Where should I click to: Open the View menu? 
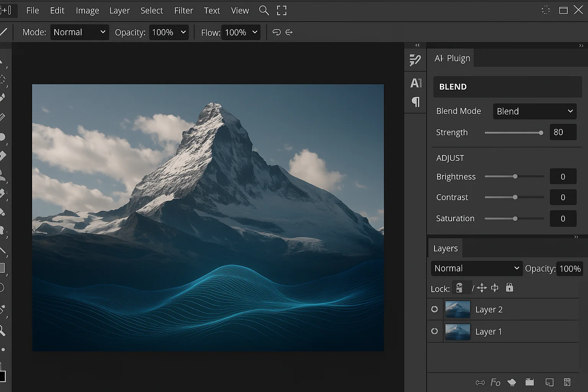(240, 11)
